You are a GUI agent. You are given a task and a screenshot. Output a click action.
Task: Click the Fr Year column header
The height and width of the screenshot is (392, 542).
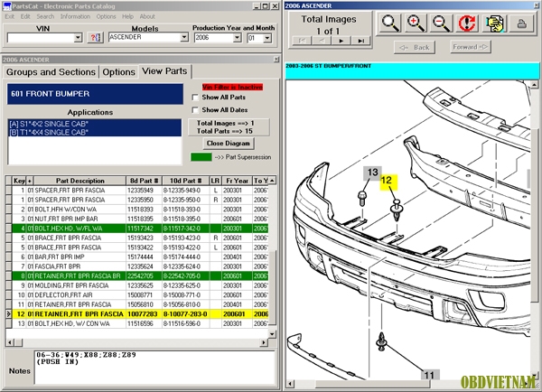(x=237, y=181)
